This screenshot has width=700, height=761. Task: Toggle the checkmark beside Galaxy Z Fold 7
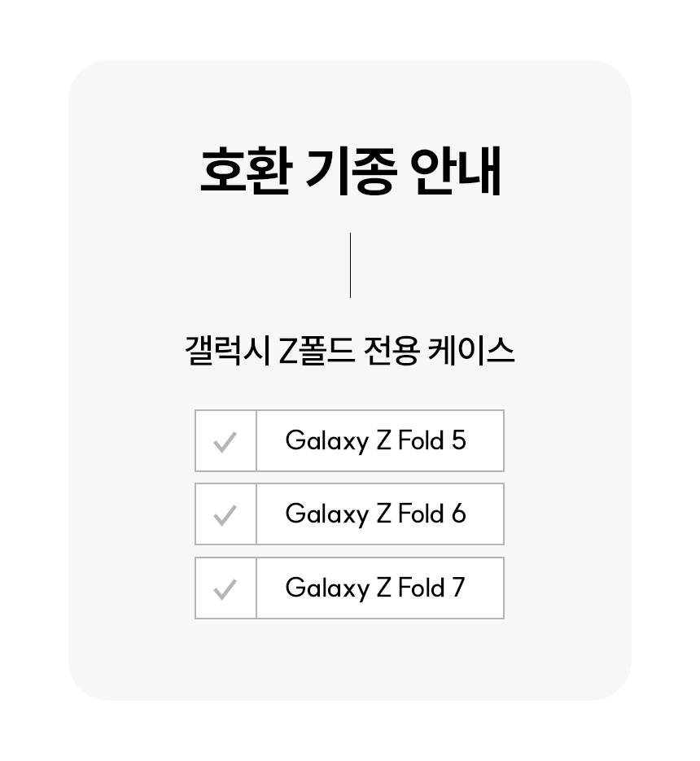tap(225, 588)
